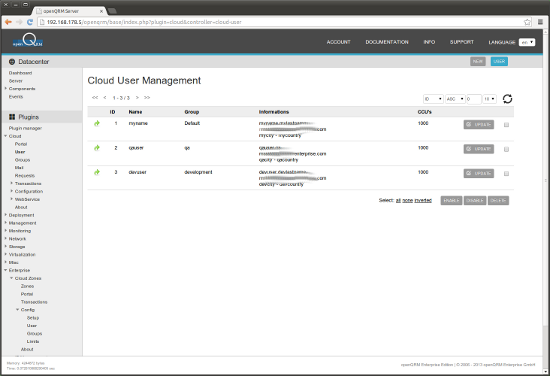Open the ACCOUNT menu

tap(338, 42)
